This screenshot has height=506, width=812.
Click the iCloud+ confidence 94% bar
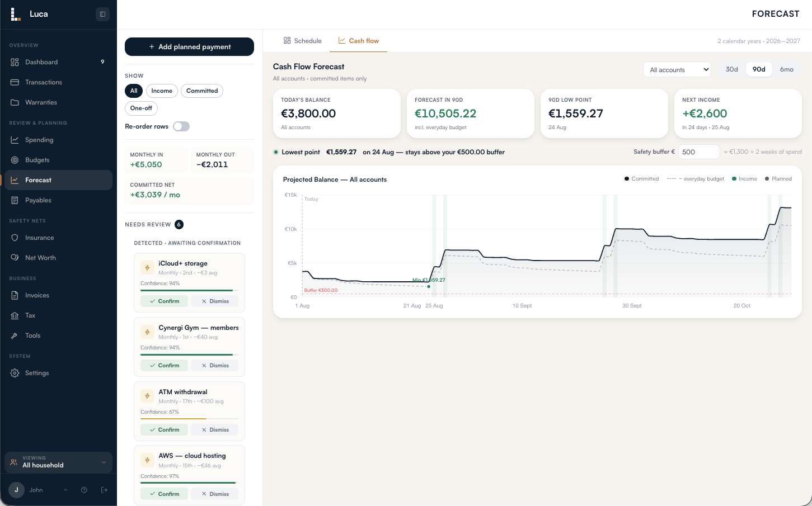pos(189,290)
